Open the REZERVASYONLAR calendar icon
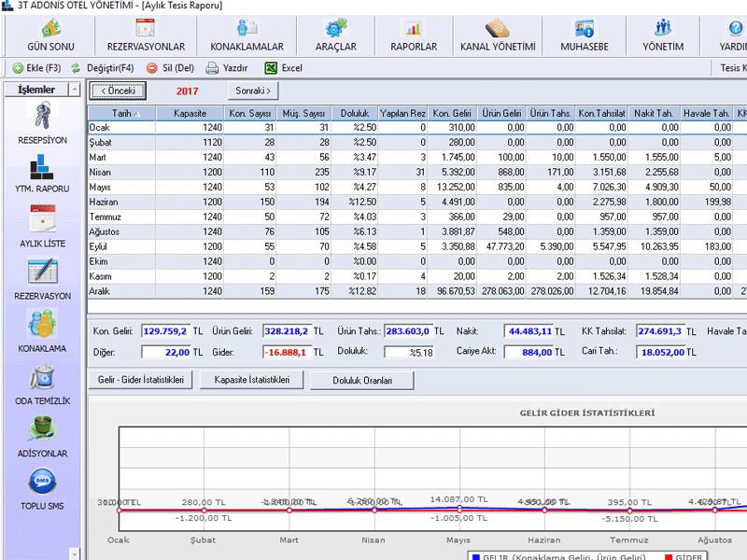The image size is (747, 560). click(x=146, y=29)
